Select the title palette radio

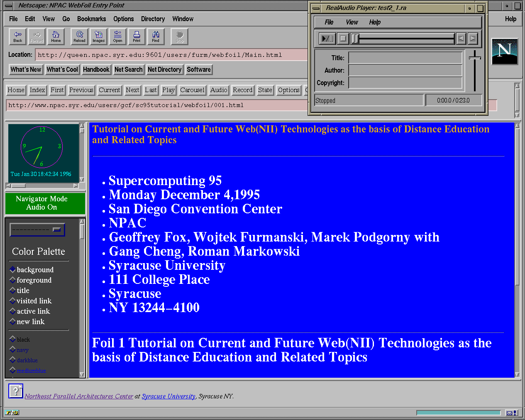(12, 290)
